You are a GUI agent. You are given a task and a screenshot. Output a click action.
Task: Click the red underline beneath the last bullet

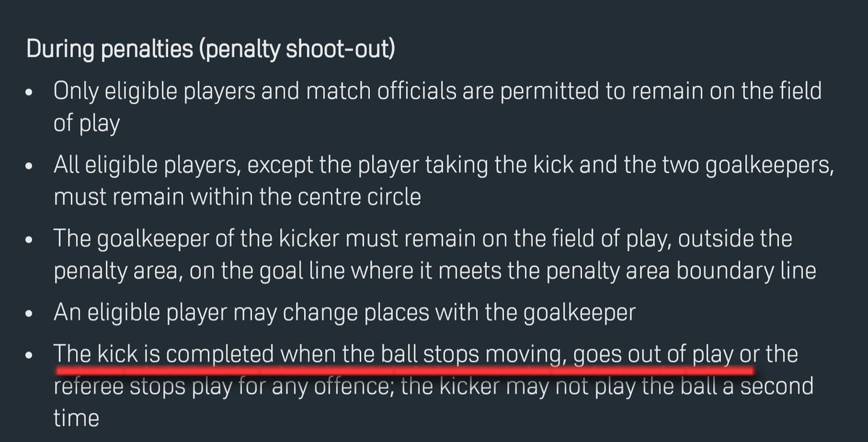[x=404, y=370]
